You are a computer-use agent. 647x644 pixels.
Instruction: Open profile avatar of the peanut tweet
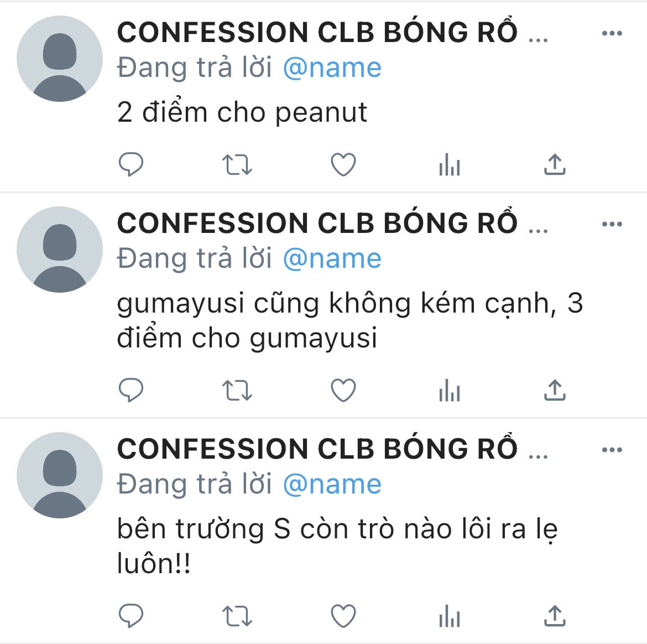point(59,59)
